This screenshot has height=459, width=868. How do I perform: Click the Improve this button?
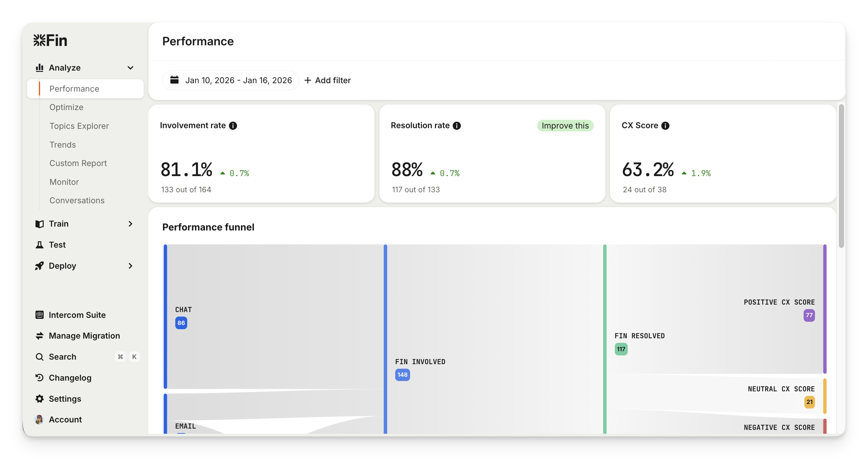point(565,126)
